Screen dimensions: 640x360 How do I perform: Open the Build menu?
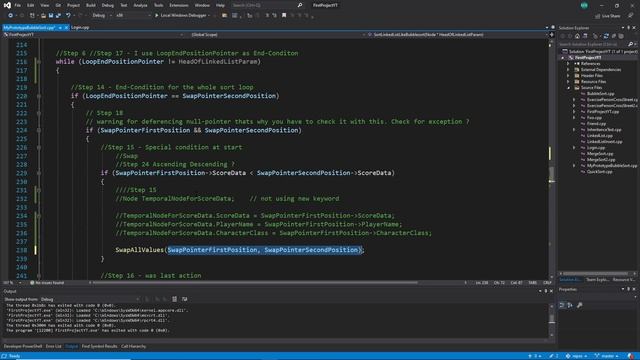[x=91, y=5]
